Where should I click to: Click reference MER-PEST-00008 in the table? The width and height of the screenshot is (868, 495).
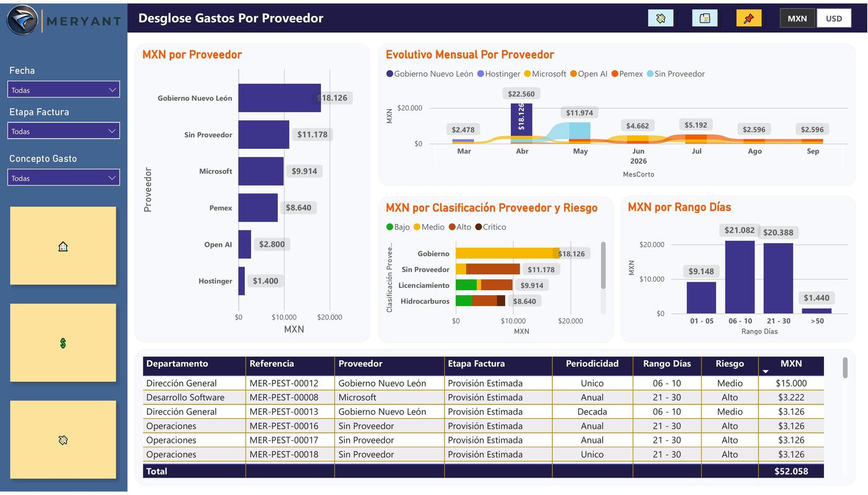[x=284, y=398]
